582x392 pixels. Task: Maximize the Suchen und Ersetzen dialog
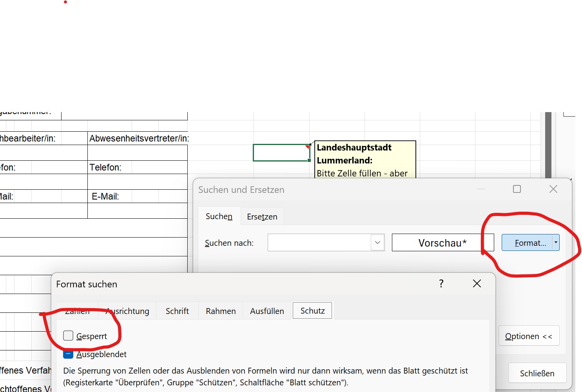click(517, 189)
